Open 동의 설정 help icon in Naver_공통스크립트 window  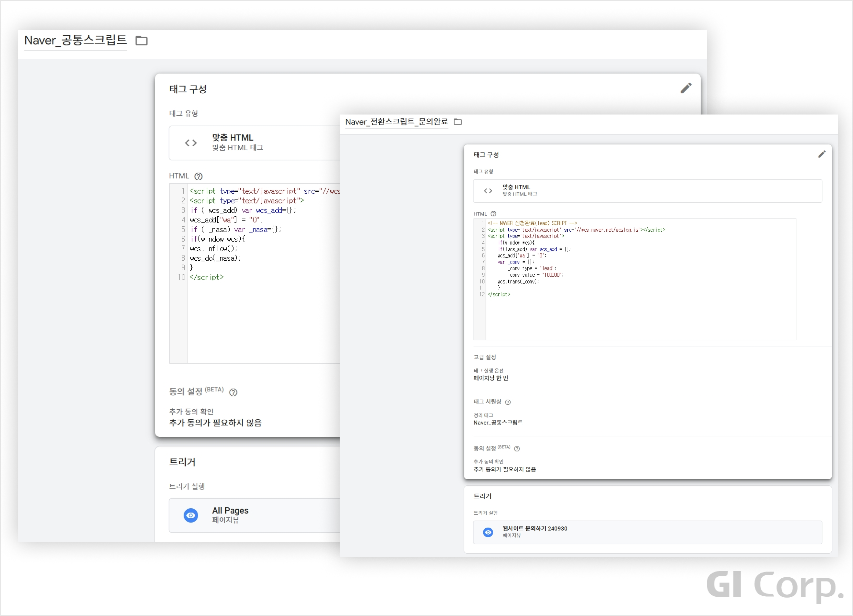point(233,393)
